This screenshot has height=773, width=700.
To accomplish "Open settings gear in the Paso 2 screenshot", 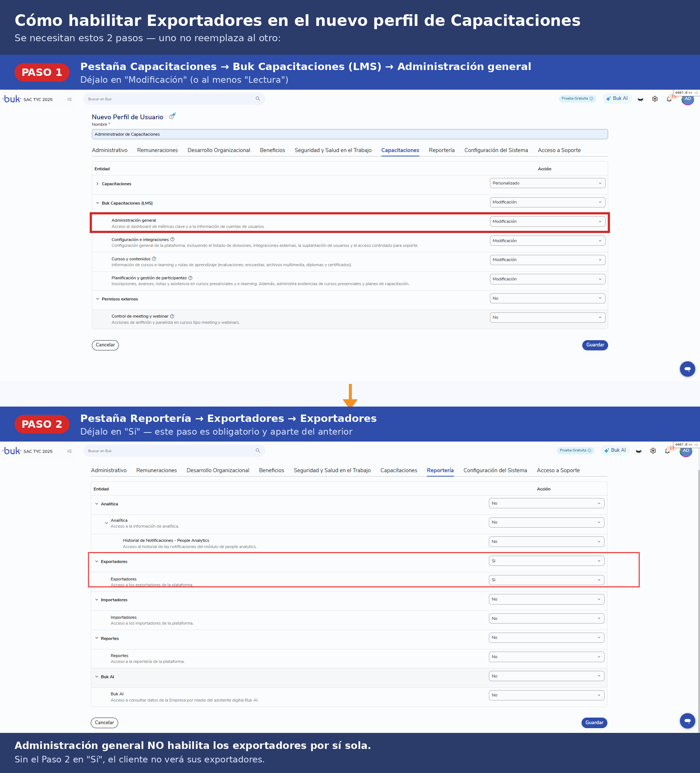I will tap(653, 451).
